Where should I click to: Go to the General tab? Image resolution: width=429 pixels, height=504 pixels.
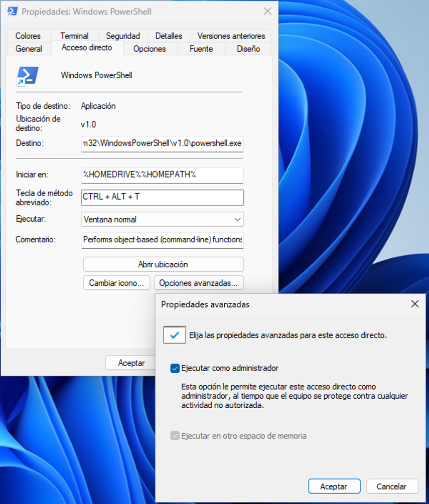click(29, 49)
